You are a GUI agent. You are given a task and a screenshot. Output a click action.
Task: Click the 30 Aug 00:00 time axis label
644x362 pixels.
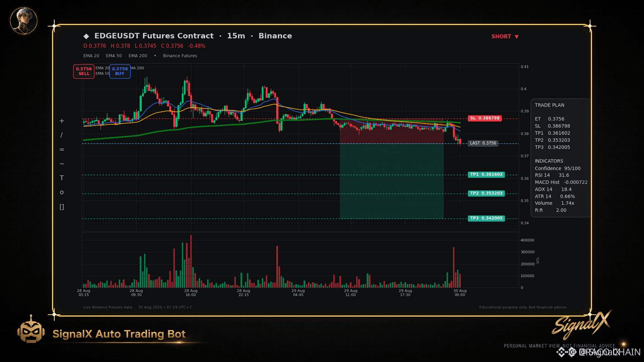[x=460, y=293]
